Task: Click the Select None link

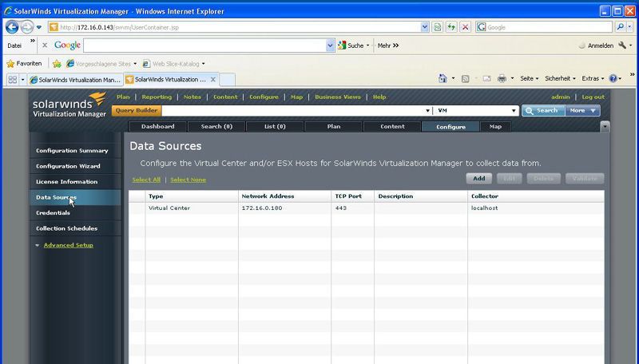Action: 188,180
